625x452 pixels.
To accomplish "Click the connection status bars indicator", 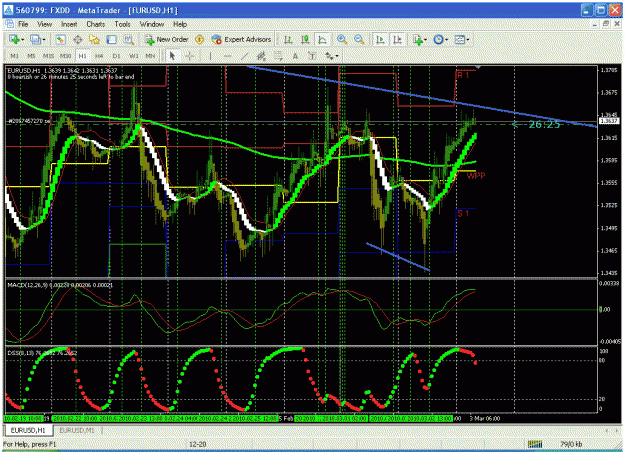I will tap(535, 444).
